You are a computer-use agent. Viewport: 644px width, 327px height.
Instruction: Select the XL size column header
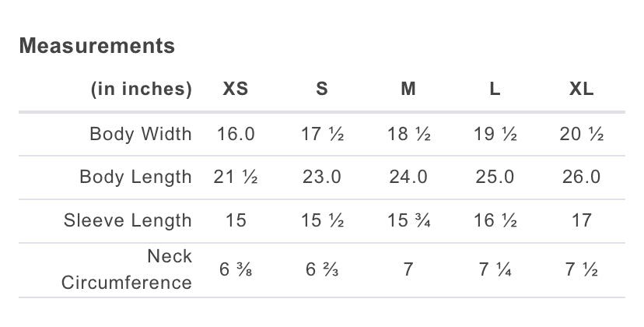[581, 89]
